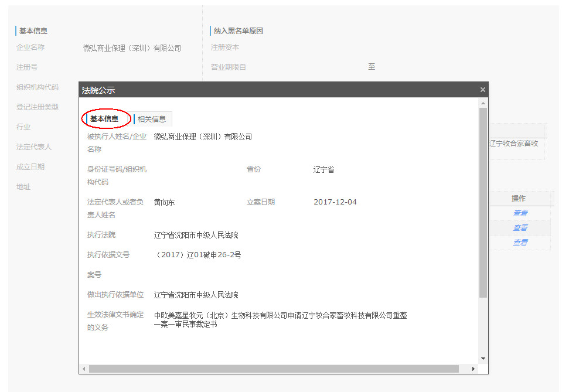Screen dimensions: 562x392
Task: Click the vertical scrollbar up arrow
Action: point(483,103)
